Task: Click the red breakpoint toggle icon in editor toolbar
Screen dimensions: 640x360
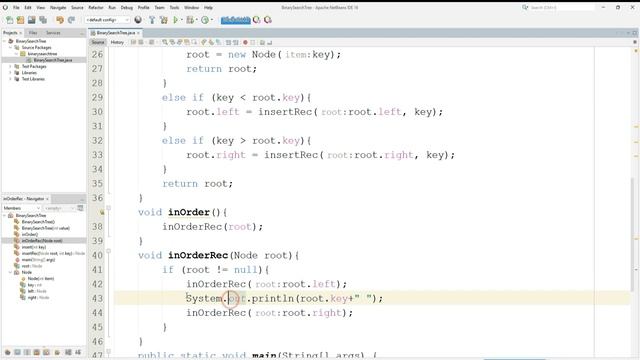Action: click(245, 42)
